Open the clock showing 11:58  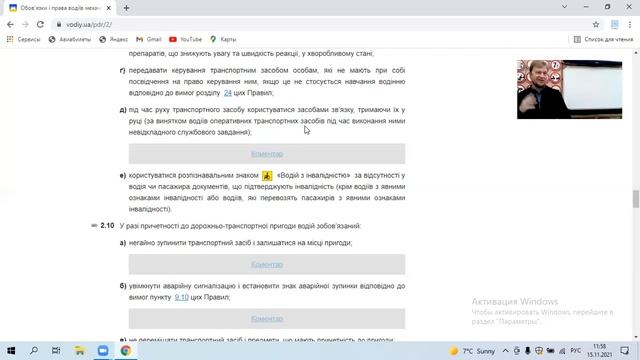click(x=600, y=351)
